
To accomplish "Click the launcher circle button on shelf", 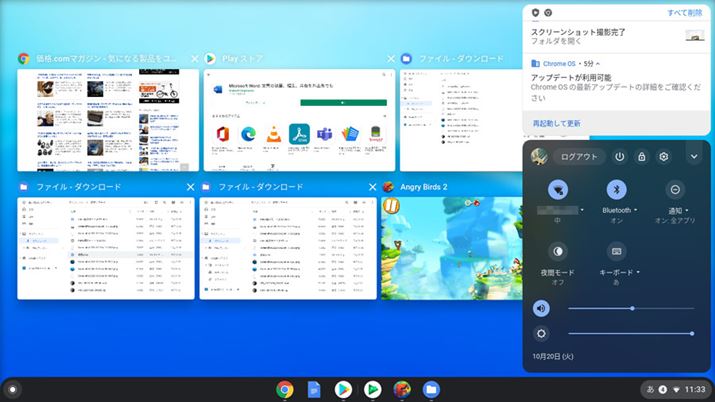I will click(x=12, y=389).
